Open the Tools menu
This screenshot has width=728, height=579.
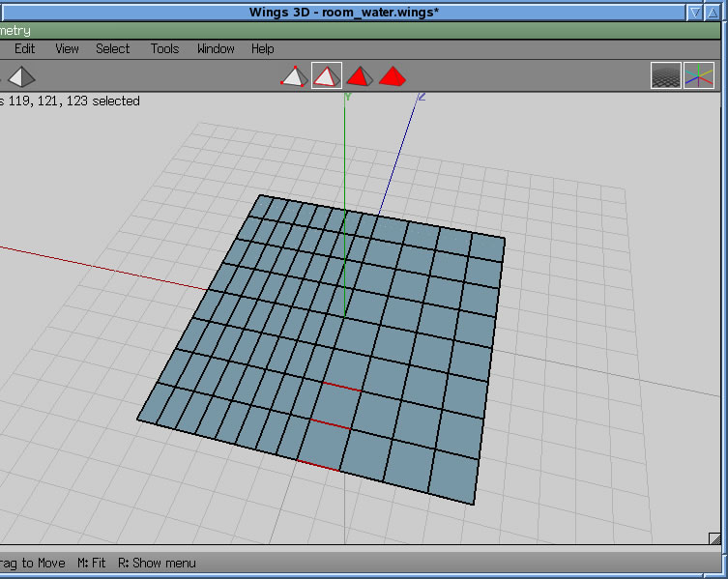(x=164, y=48)
